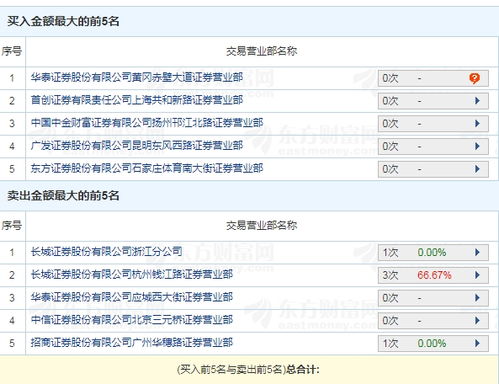Click arrow icon for 中信证券 北京三元桥 row

tap(477, 320)
